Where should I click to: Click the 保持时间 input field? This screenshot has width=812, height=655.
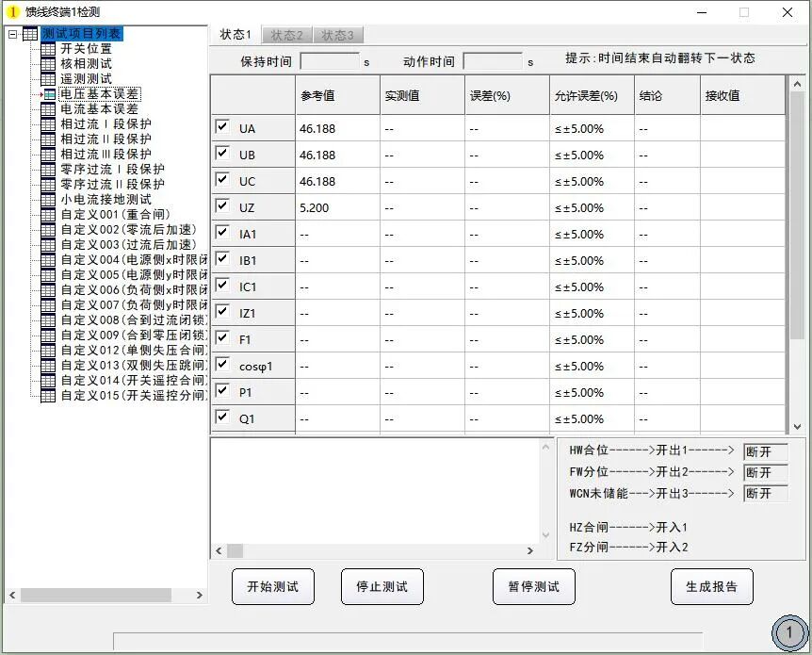click(x=329, y=61)
